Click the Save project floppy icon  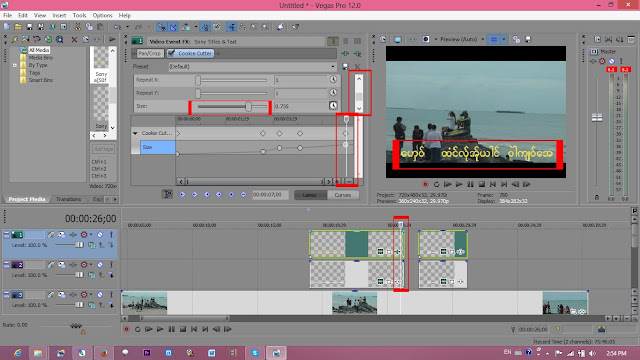29,27
